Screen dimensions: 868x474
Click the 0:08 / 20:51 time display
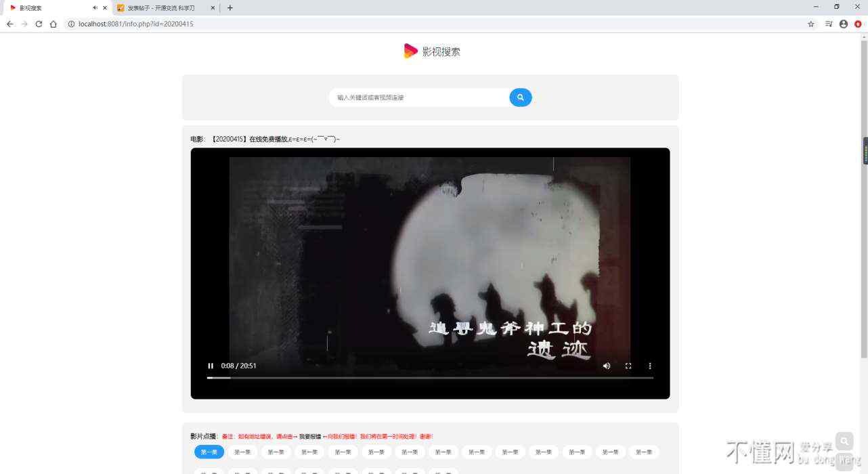coord(238,366)
